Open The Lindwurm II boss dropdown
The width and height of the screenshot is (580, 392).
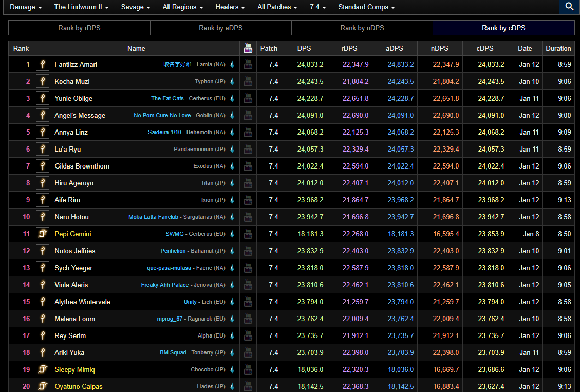pos(81,7)
